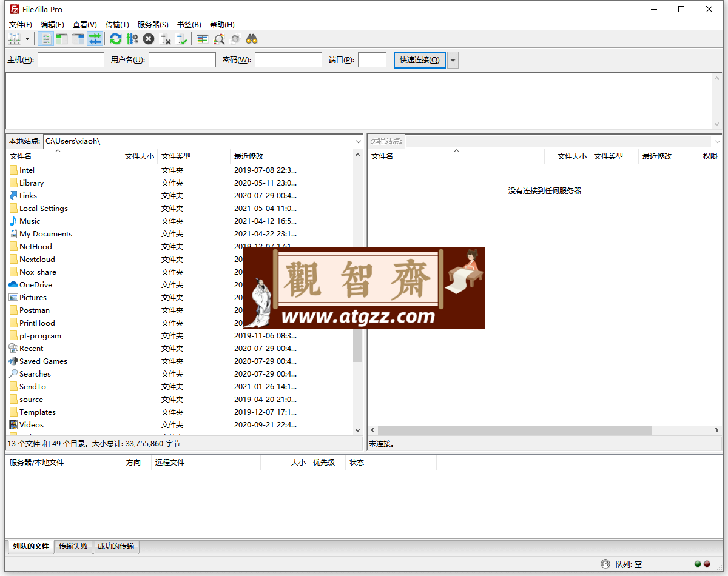This screenshot has height=576, width=728.
Task: Select the Library folder row
Action: pos(180,183)
